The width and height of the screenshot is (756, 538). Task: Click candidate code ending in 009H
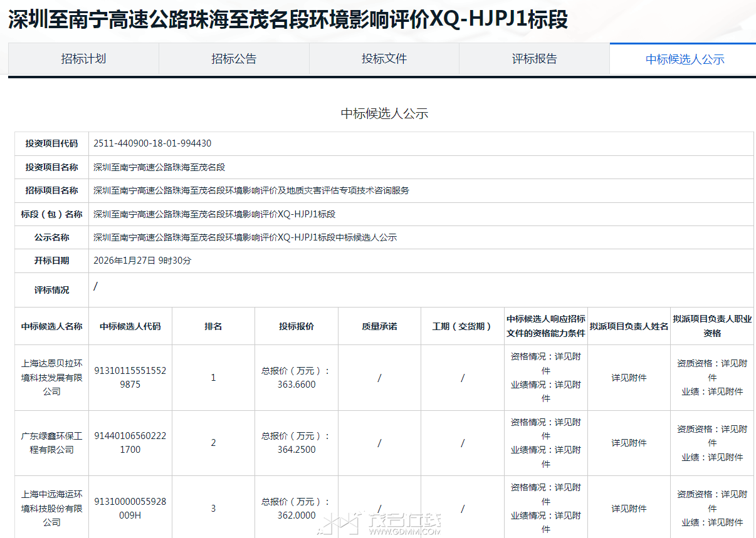tap(130, 508)
